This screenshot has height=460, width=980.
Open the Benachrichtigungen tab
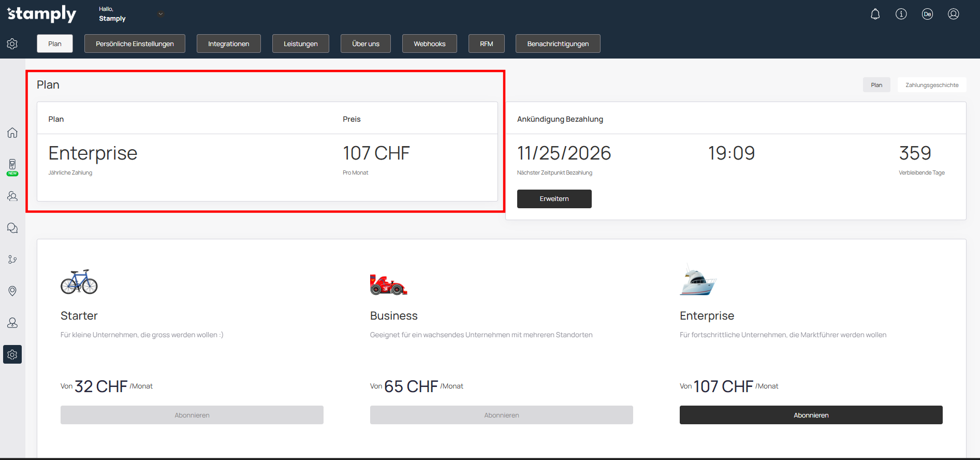[558, 44]
